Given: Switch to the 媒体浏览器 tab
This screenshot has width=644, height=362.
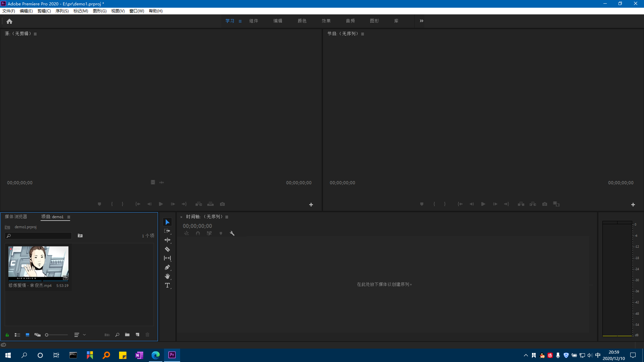Looking at the screenshot, I should click(16, 217).
